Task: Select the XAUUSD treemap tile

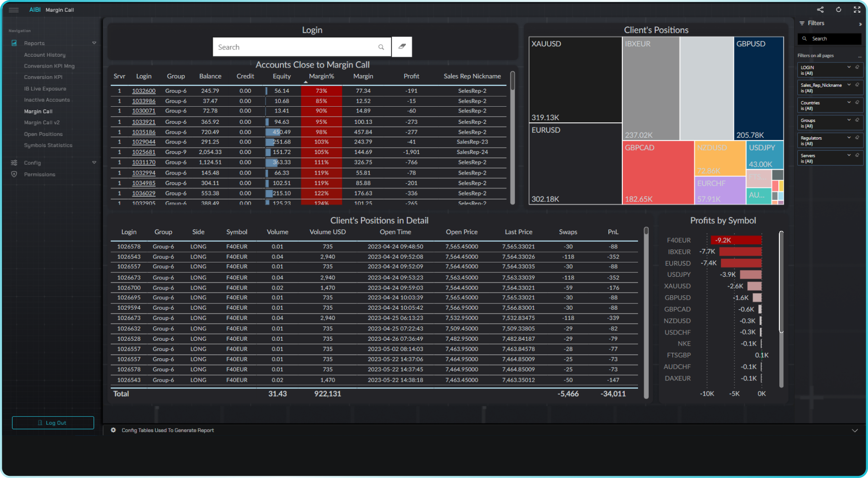Action: [576, 80]
